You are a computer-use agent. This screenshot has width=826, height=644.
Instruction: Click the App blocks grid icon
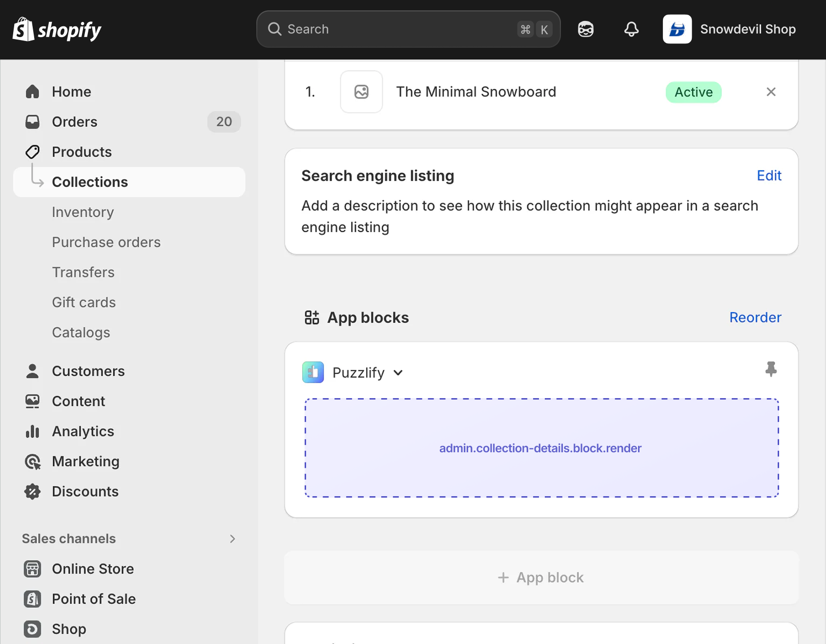tap(311, 318)
